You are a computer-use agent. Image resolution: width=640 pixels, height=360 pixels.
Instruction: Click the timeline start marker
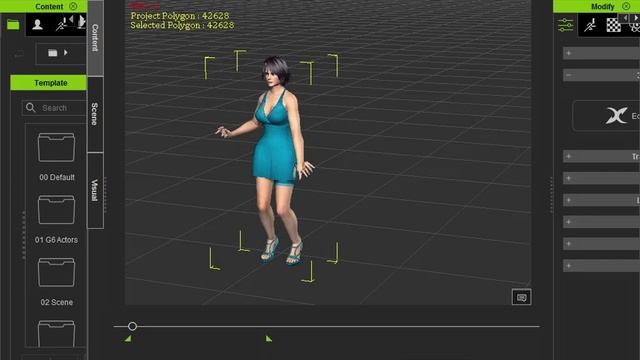pos(128,338)
